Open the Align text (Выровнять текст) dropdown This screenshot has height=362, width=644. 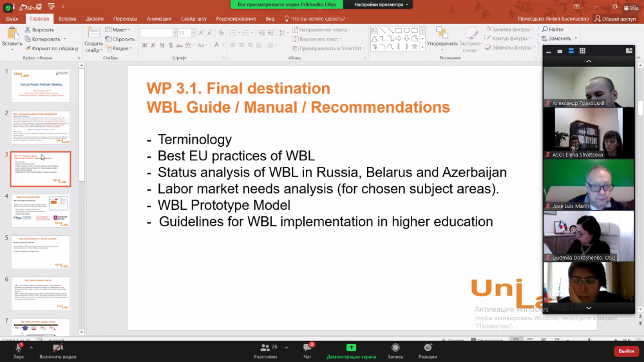point(317,39)
